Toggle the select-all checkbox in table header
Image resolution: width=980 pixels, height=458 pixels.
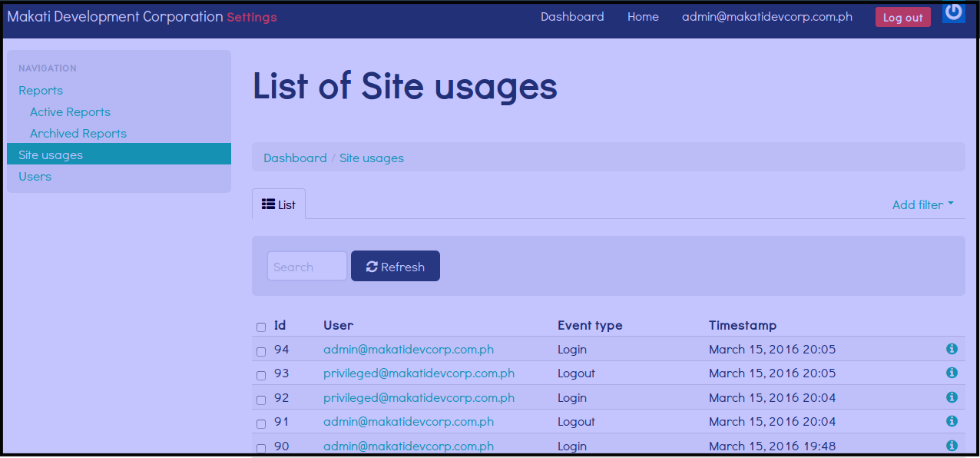click(x=261, y=327)
